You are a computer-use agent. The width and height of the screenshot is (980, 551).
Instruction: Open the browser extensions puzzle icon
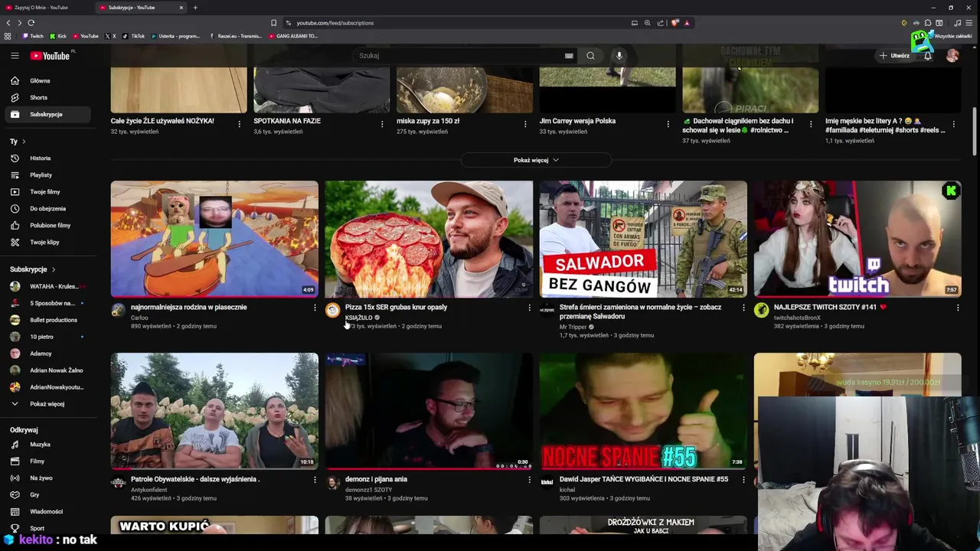point(928,23)
